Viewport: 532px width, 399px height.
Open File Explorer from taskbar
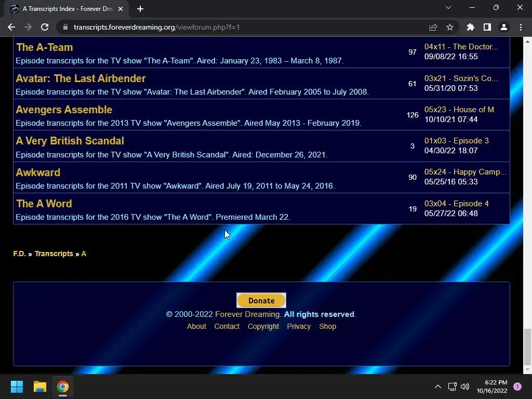coord(39,387)
